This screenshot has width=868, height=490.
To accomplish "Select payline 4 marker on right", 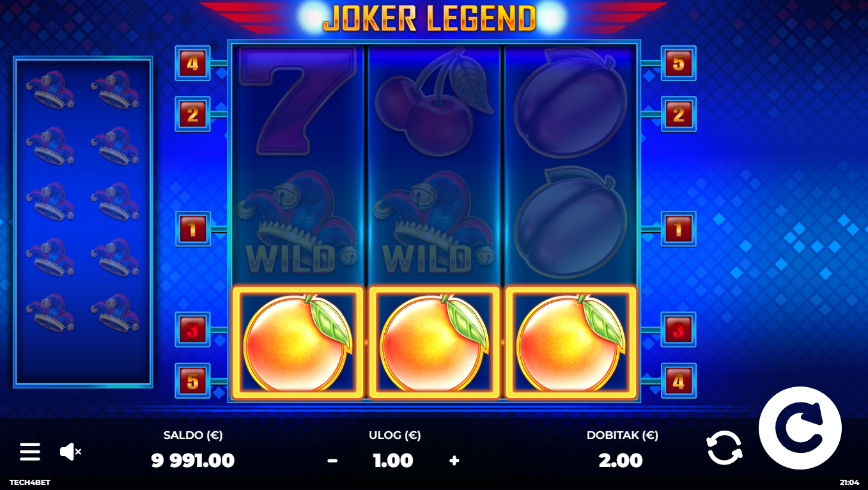I will tap(679, 381).
